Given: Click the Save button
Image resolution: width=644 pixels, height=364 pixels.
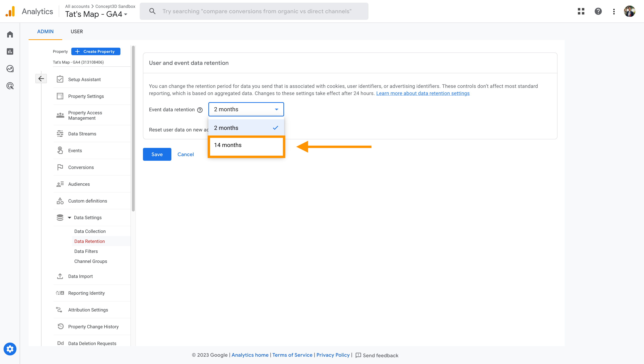Looking at the screenshot, I should coord(157,154).
